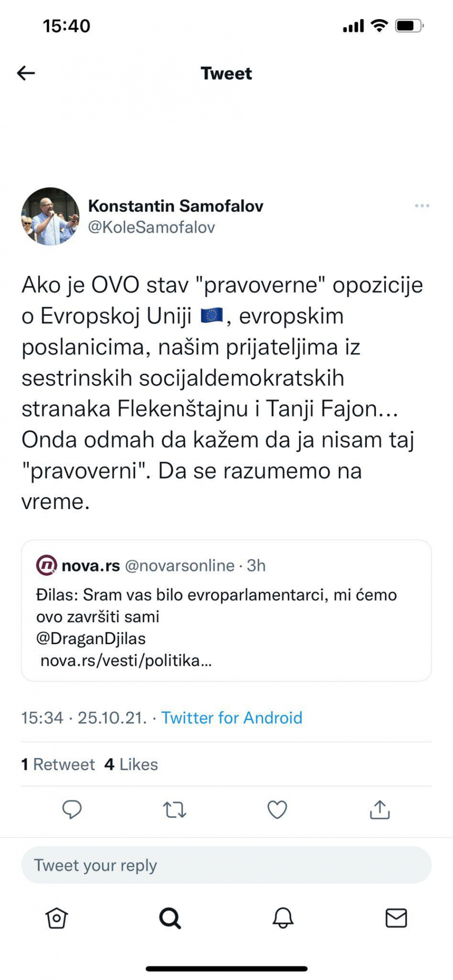Open Twitter for Android source link
The height and width of the screenshot is (980, 453).
(231, 718)
